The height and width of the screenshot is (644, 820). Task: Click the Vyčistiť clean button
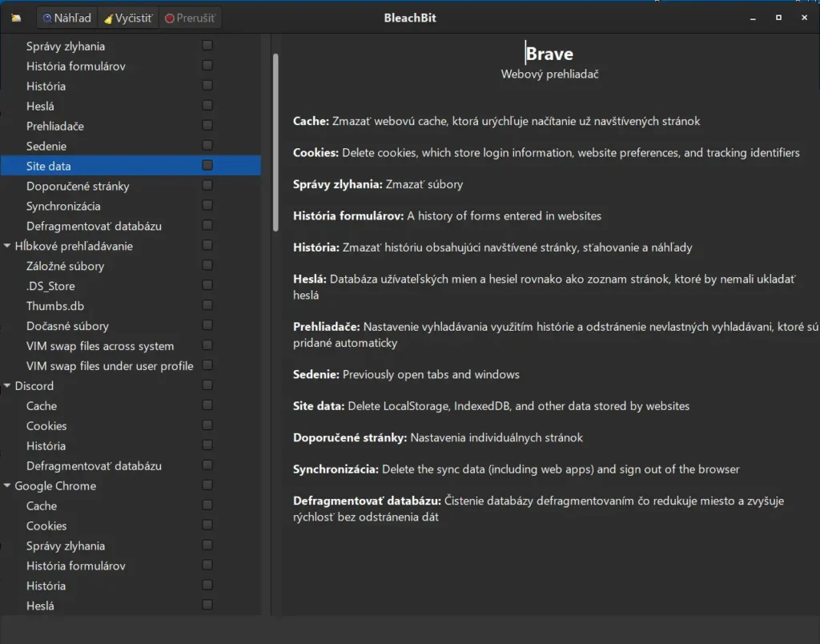tap(128, 18)
